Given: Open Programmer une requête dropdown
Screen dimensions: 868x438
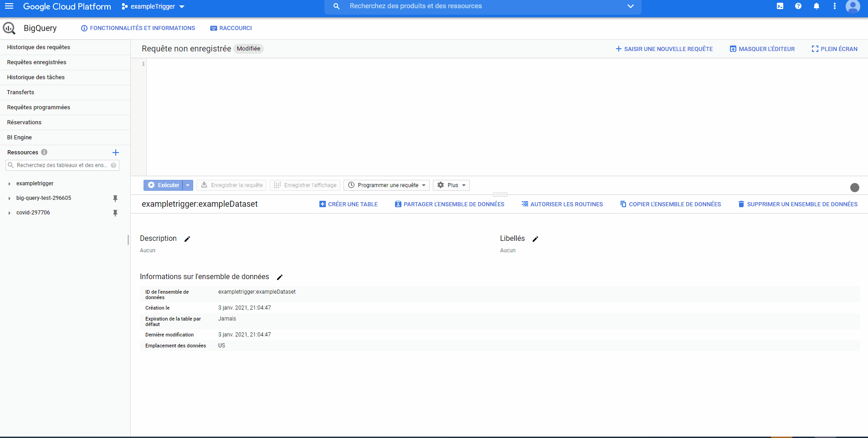Looking at the screenshot, I should [x=387, y=185].
